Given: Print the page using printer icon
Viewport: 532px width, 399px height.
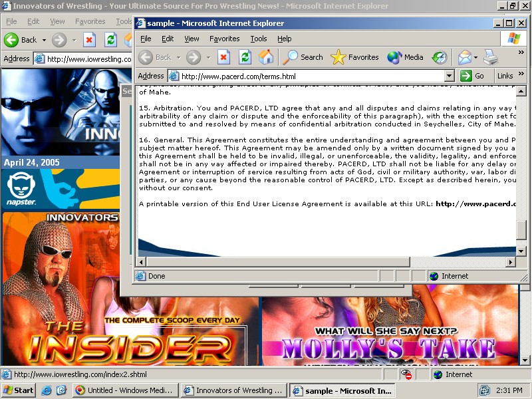Looking at the screenshot, I should (x=491, y=57).
